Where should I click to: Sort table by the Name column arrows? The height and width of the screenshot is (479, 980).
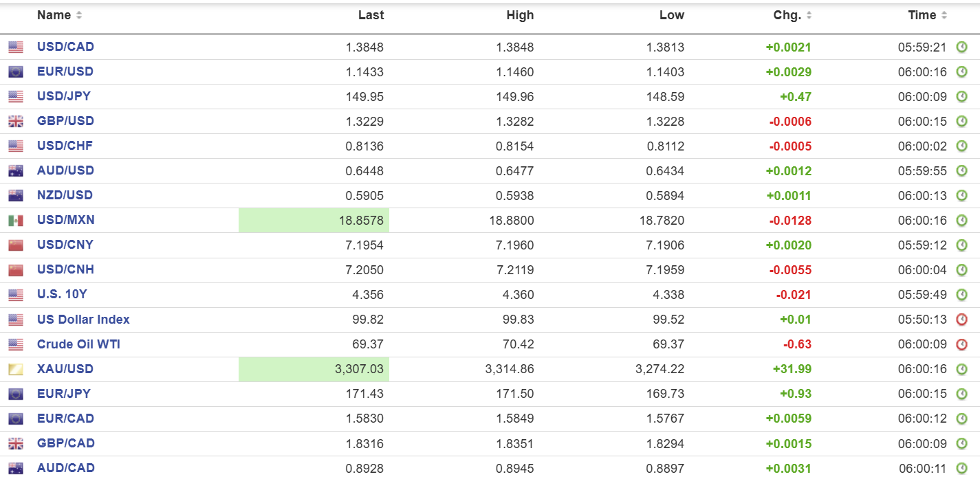point(78,15)
